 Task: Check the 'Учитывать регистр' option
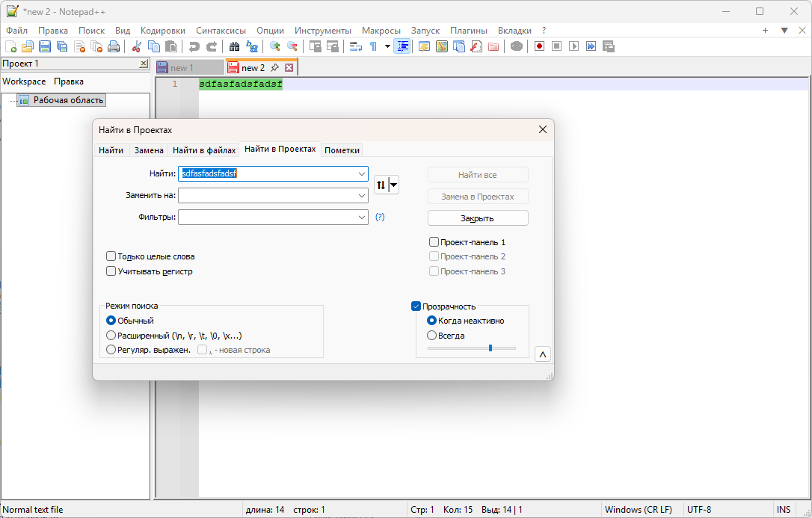coord(111,271)
